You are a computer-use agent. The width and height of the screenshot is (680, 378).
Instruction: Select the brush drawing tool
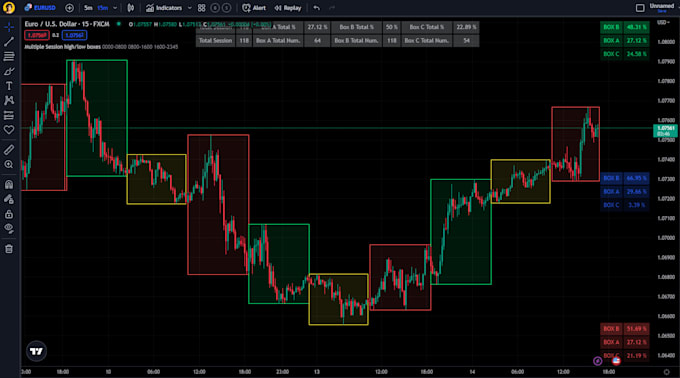pos(9,71)
